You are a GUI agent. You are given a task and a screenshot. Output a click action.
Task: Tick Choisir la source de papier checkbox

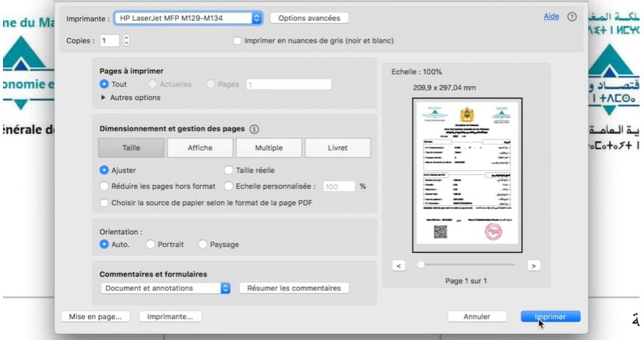point(104,203)
